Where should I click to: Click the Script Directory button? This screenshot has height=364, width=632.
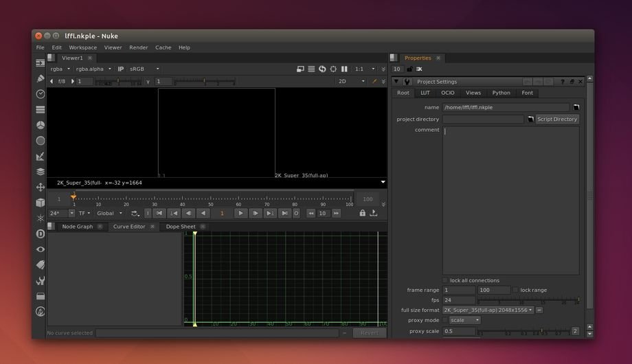[556, 120]
